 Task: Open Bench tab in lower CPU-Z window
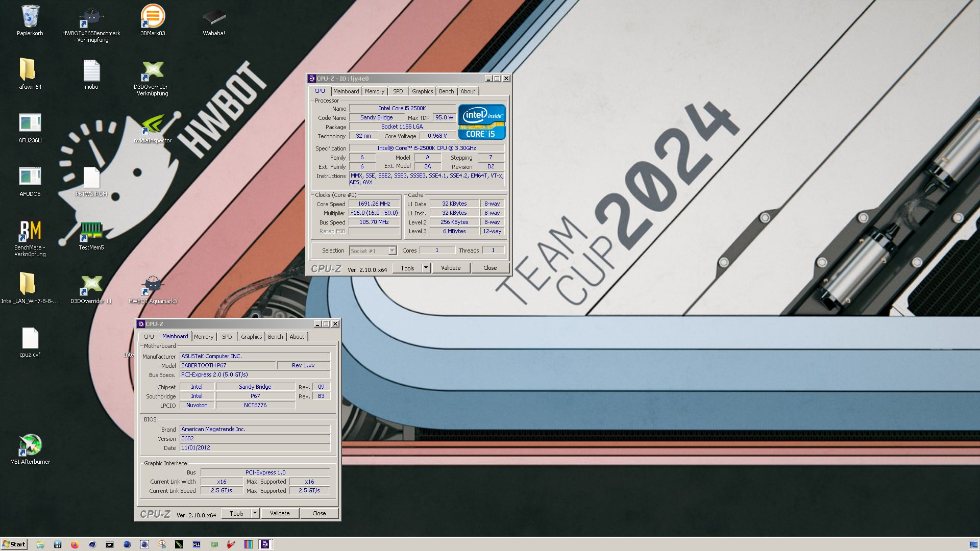[x=276, y=337]
